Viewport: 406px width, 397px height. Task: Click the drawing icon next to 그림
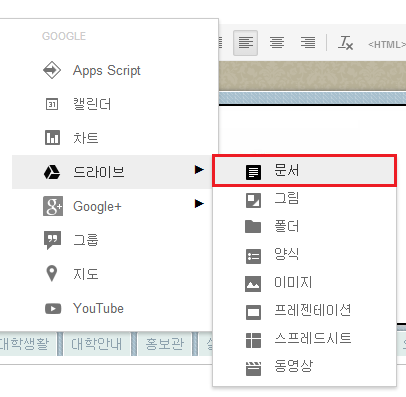253,200
